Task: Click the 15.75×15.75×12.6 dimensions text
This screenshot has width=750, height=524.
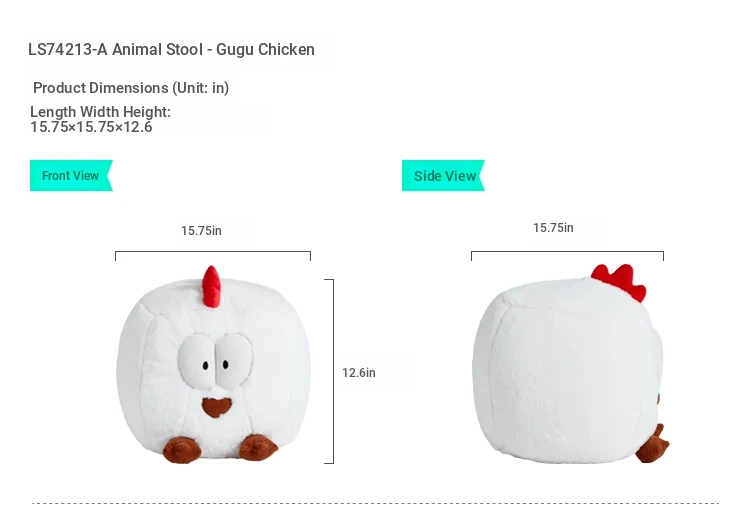Action: [x=91, y=127]
